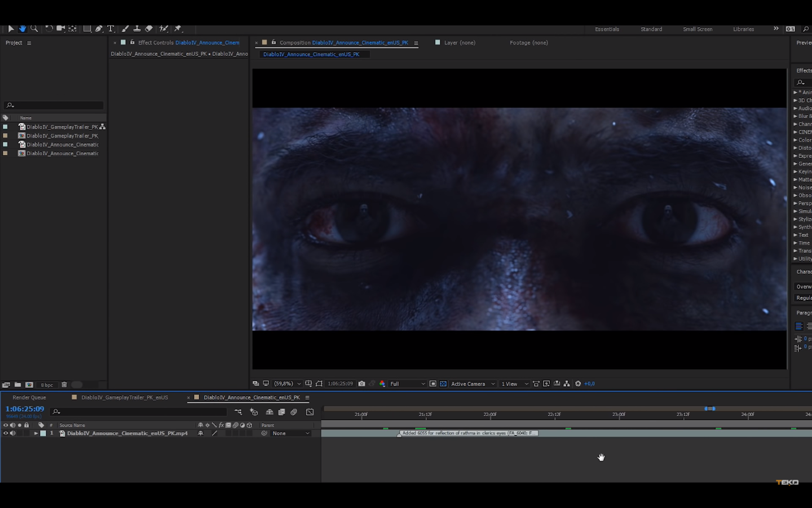The width and height of the screenshot is (812, 508).
Task: Click the label color swatch of layer 1
Action: [43, 433]
